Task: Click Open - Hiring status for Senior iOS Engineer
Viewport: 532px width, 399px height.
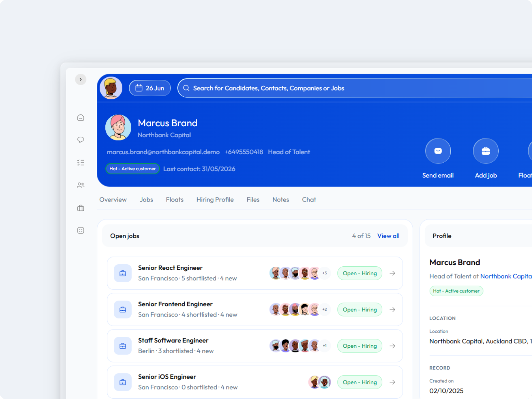Action: (360, 382)
